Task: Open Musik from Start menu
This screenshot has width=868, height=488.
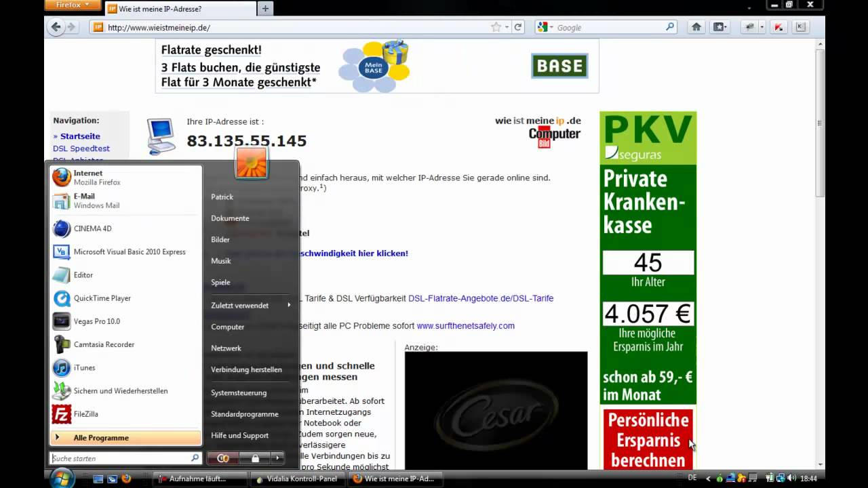Action: pyautogui.click(x=221, y=261)
